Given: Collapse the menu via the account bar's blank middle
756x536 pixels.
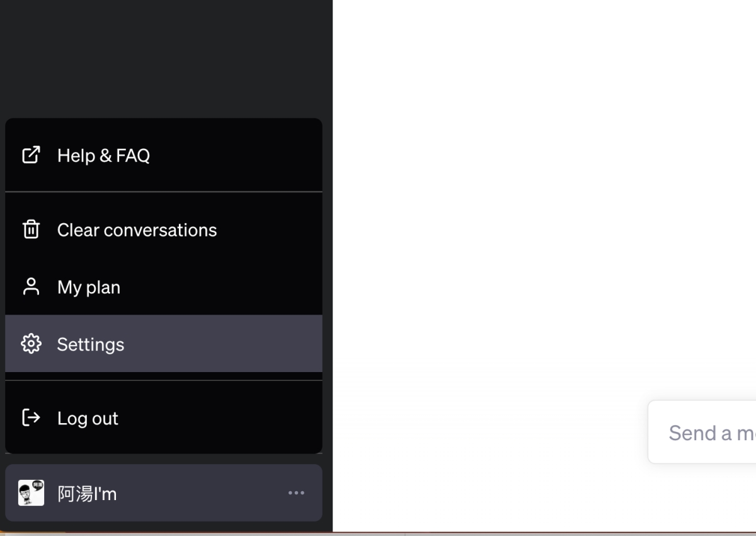Looking at the screenshot, I should point(202,493).
